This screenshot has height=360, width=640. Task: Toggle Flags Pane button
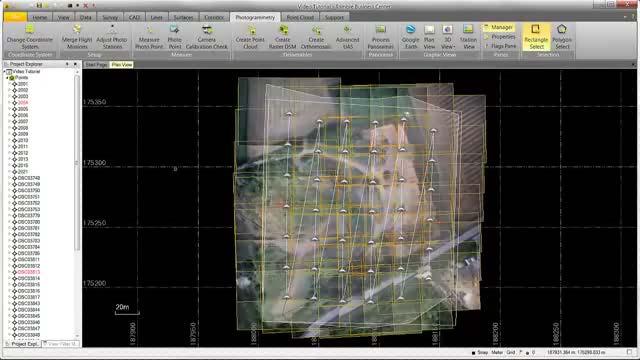coord(500,46)
